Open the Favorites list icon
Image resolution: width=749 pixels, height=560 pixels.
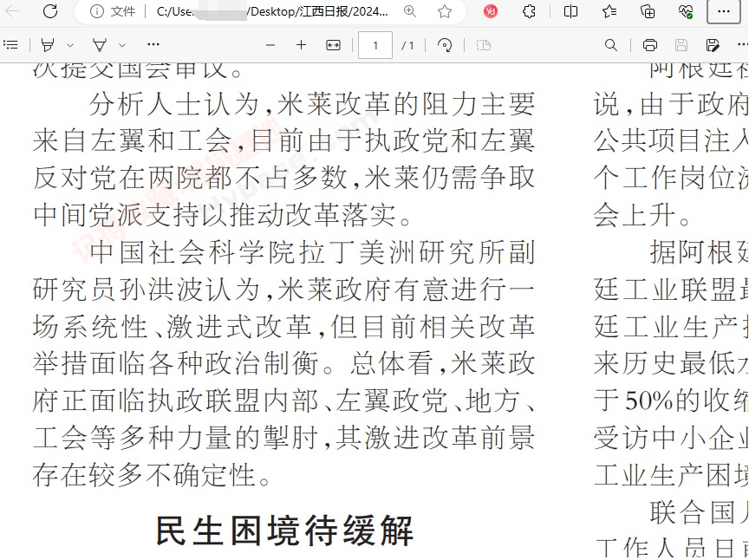(x=609, y=11)
